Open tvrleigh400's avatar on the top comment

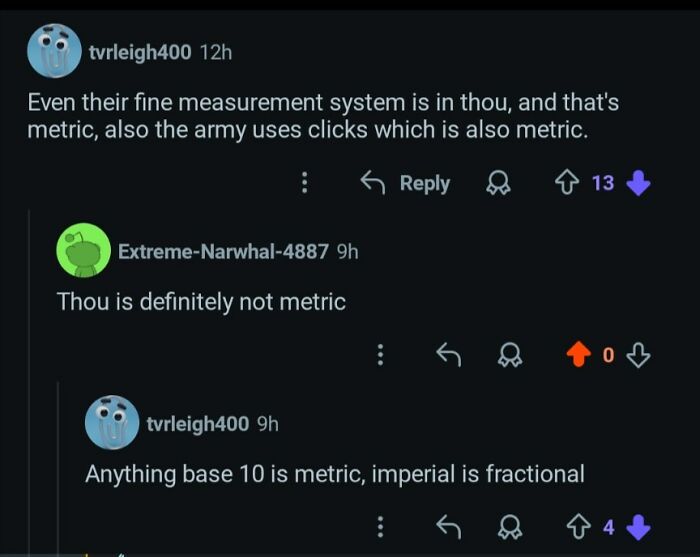click(55, 51)
